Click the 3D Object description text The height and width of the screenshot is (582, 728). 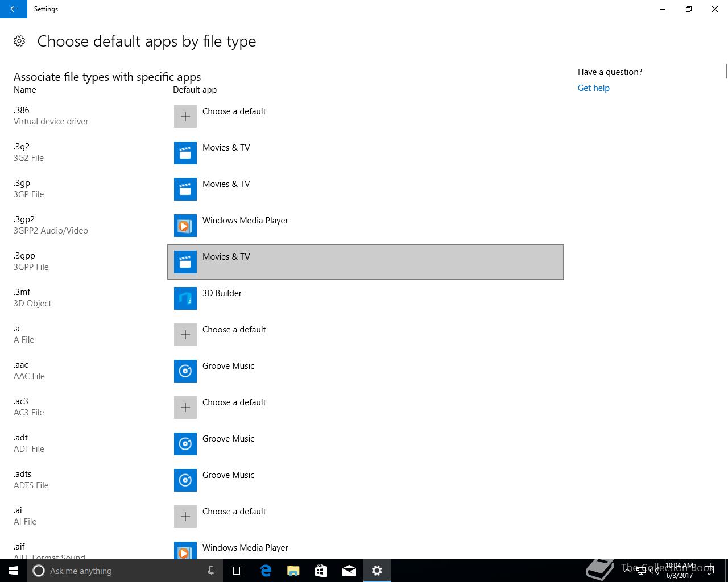point(32,304)
